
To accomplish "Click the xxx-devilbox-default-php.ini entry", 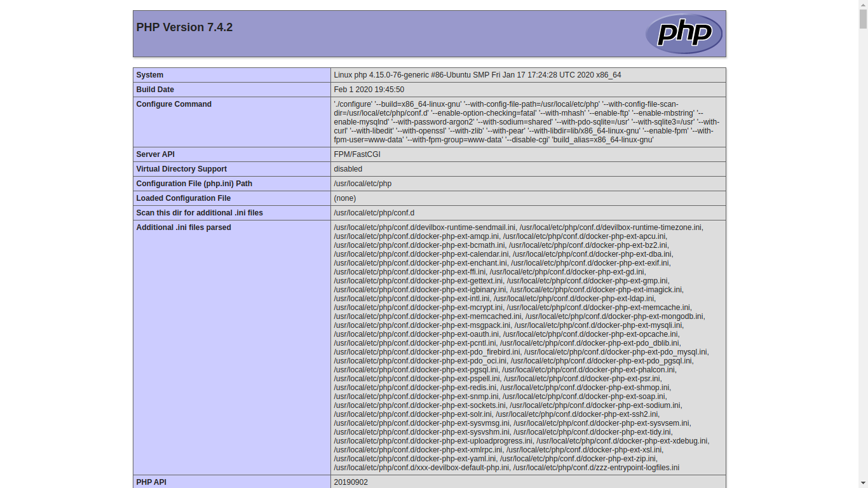I will [419, 467].
